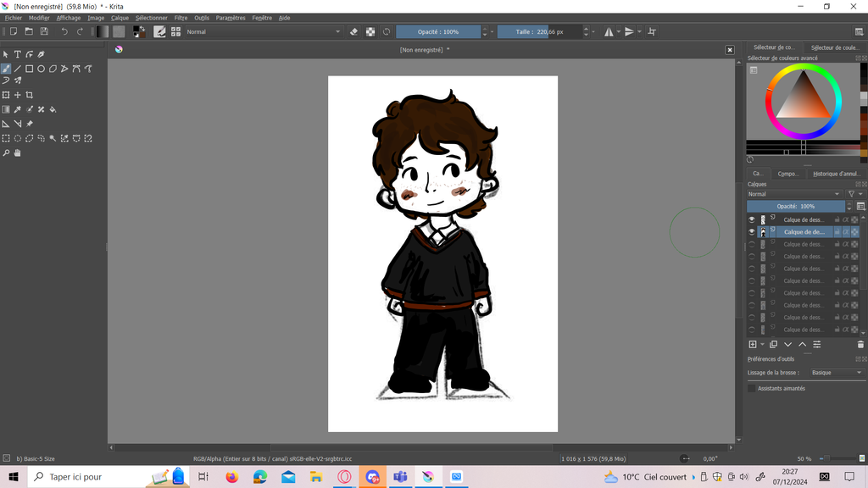Image resolution: width=868 pixels, height=488 pixels.
Task: Select the Pan hand tool
Action: [x=17, y=153]
